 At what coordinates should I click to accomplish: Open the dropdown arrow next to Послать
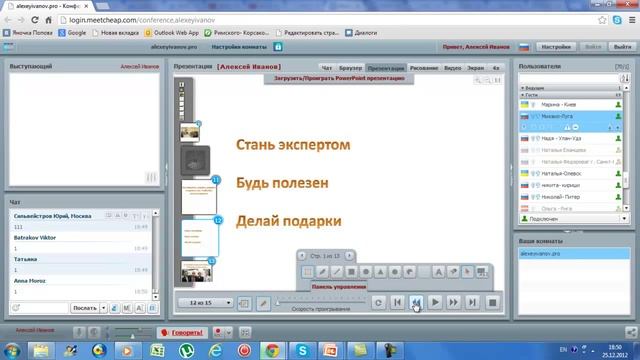103,308
